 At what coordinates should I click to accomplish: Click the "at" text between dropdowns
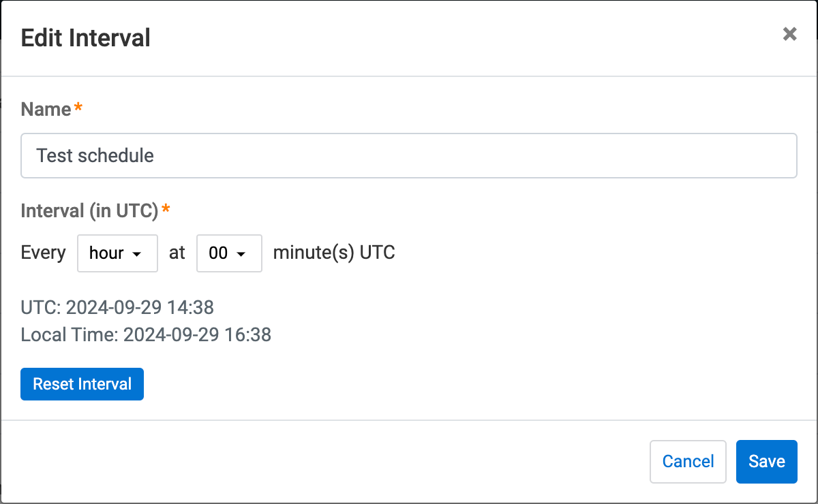click(177, 253)
